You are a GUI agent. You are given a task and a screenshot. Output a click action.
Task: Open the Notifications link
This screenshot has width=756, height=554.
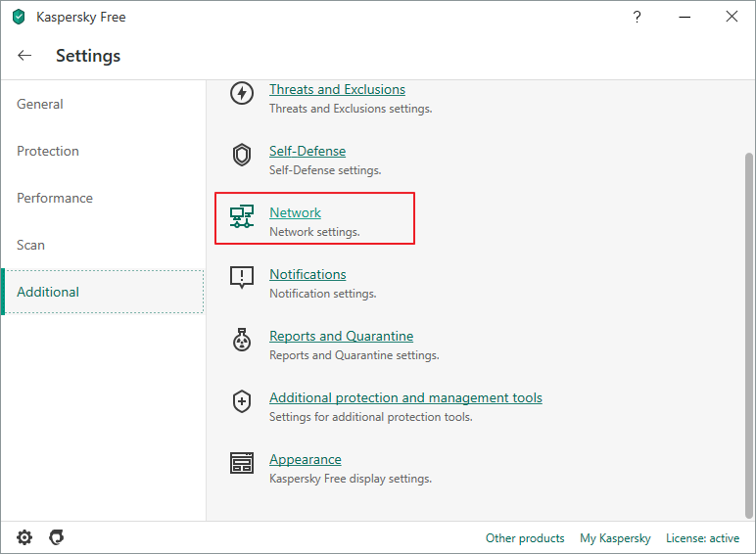click(307, 275)
